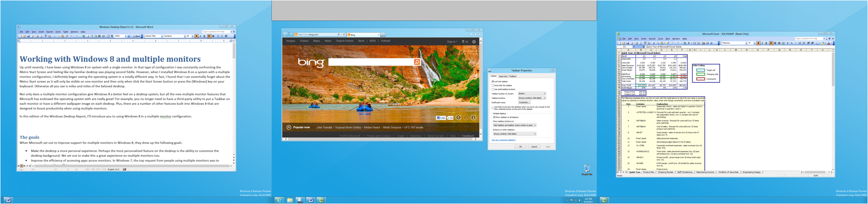This screenshot has height=204, width=868.
Task: Click the Bing search magnifier button
Action: (x=417, y=62)
